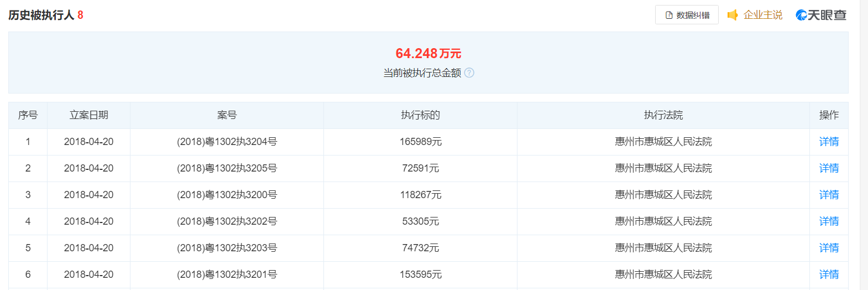The image size is (868, 290).
Task: Select the 执行标的 column header
Action: 420,115
